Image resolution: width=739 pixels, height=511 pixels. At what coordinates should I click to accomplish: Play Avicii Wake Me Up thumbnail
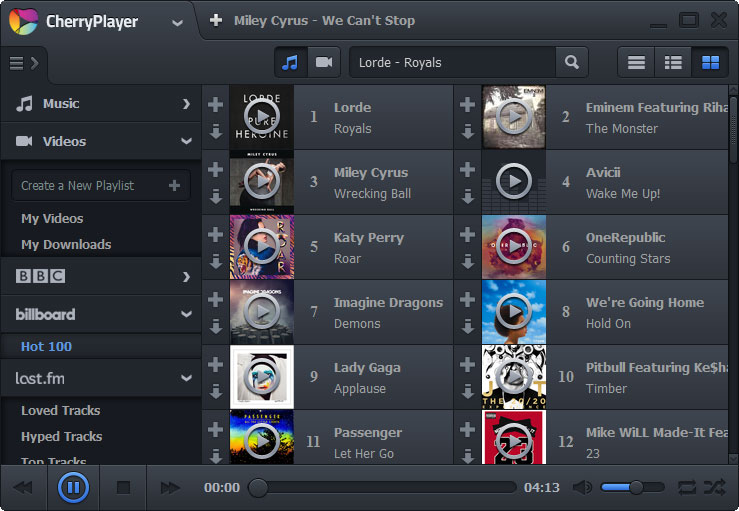pos(514,182)
